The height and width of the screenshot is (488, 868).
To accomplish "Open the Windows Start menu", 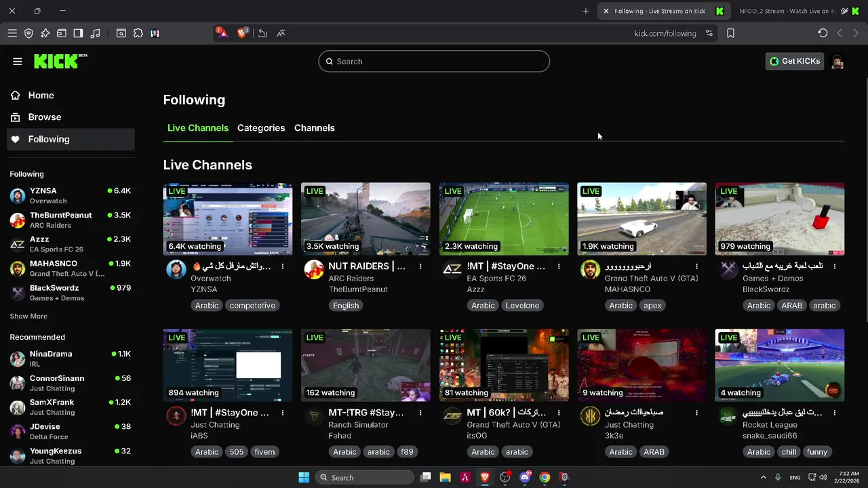I will [304, 477].
